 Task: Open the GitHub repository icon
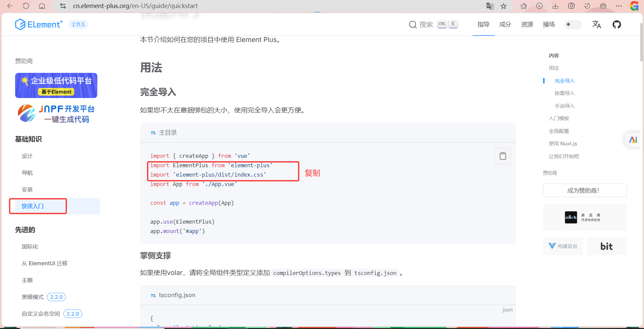616,24
